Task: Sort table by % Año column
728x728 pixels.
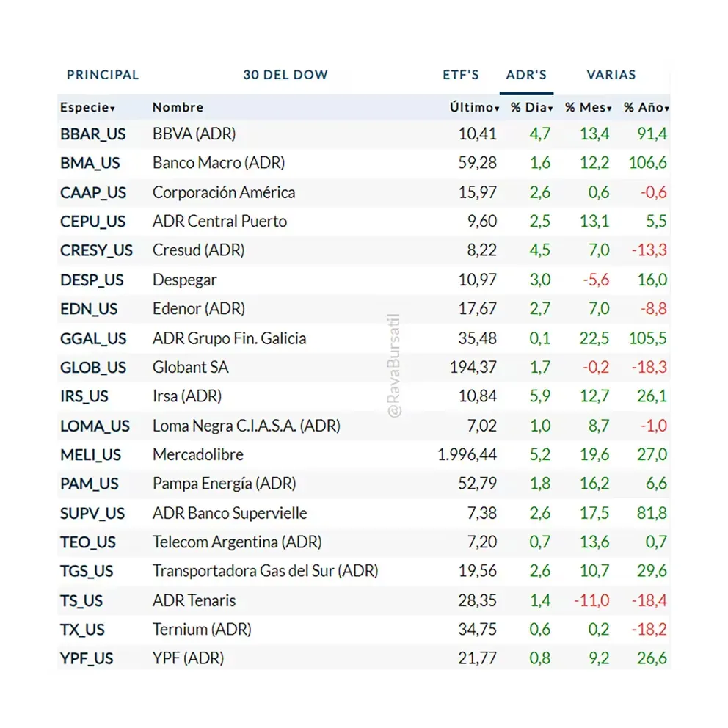Action: click(646, 108)
